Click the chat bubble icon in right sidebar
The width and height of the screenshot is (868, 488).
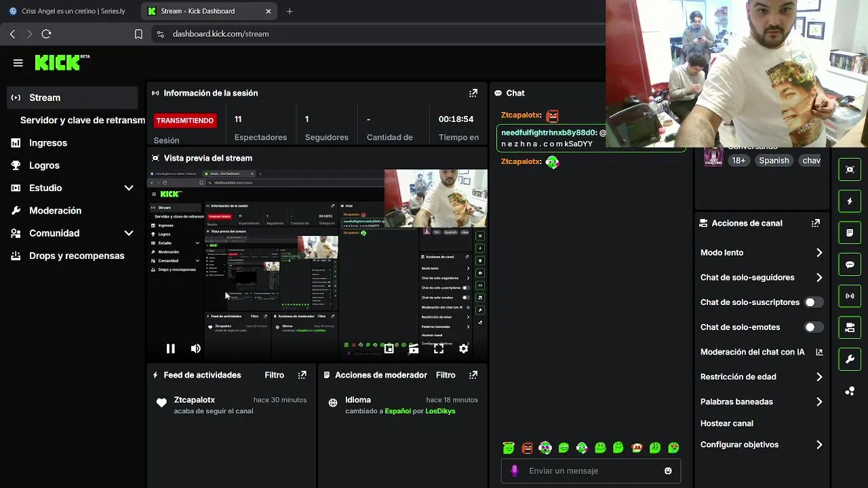tap(850, 264)
